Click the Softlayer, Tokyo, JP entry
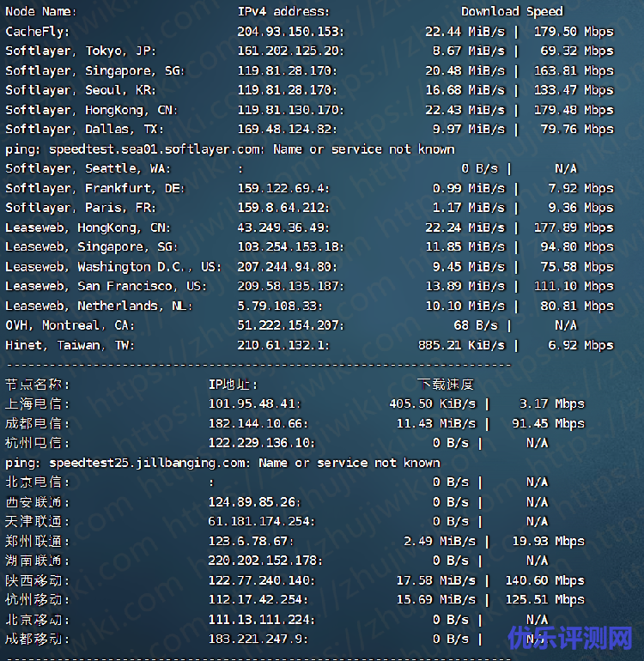This screenshot has width=644, height=661. (80, 52)
